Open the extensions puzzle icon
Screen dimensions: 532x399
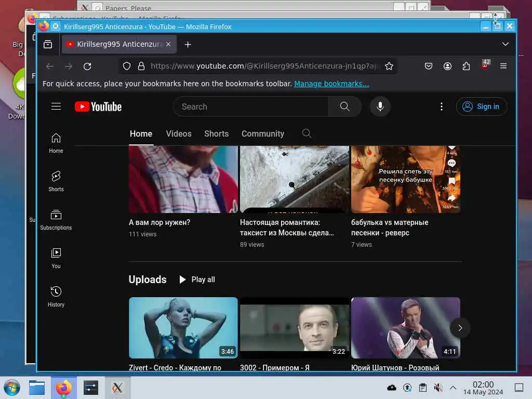coord(466,66)
